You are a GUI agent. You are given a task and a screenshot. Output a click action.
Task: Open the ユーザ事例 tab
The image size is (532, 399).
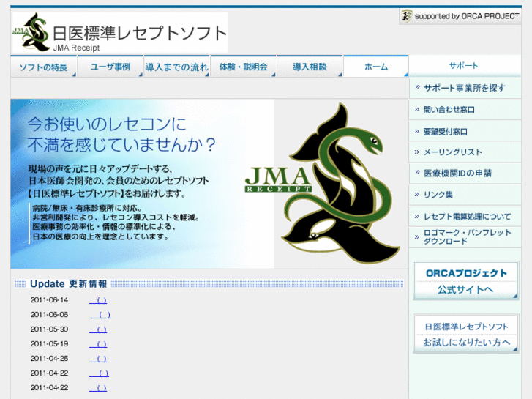tap(110, 67)
